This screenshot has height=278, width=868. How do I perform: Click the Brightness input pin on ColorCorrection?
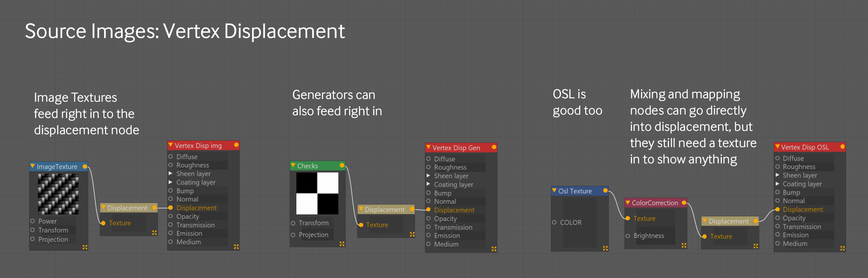[628, 236]
